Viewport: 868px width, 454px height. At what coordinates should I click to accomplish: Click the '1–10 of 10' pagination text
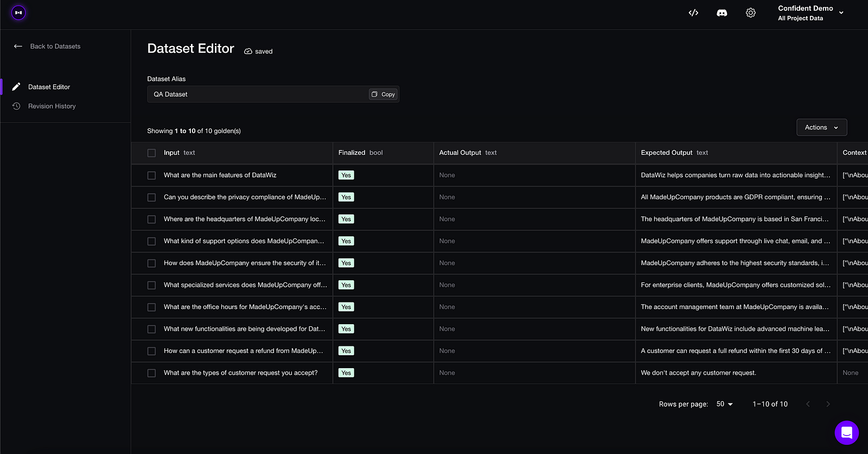(x=770, y=404)
